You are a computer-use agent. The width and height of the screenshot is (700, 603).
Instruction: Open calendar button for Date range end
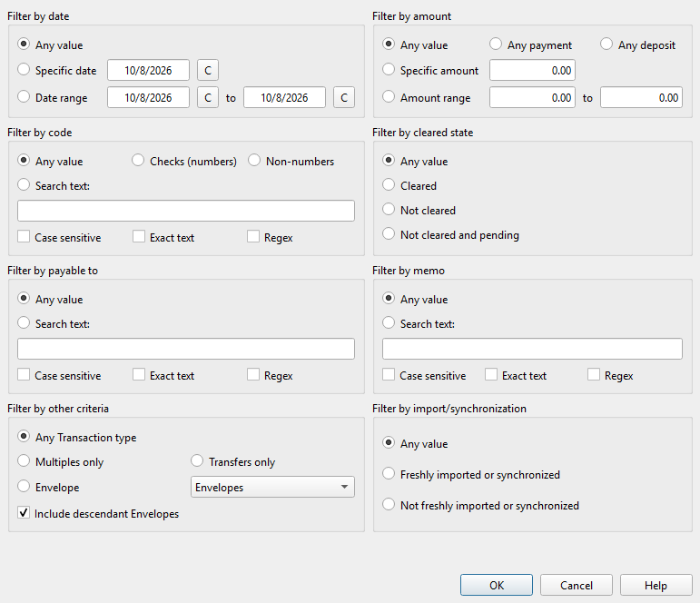pos(344,97)
